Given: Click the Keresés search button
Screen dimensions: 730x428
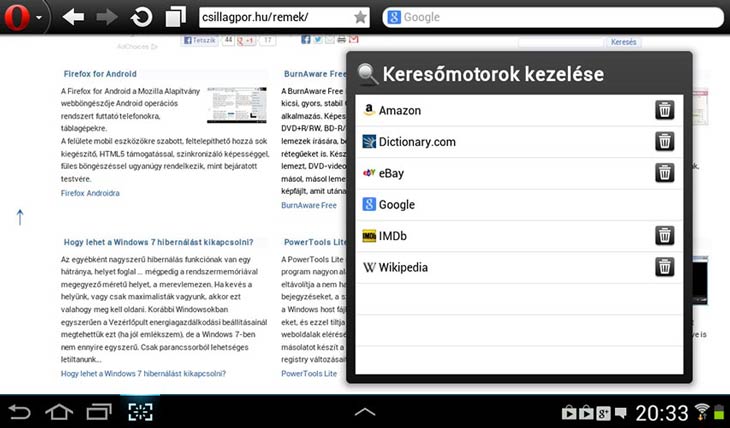Looking at the screenshot, I should pyautogui.click(x=623, y=42).
